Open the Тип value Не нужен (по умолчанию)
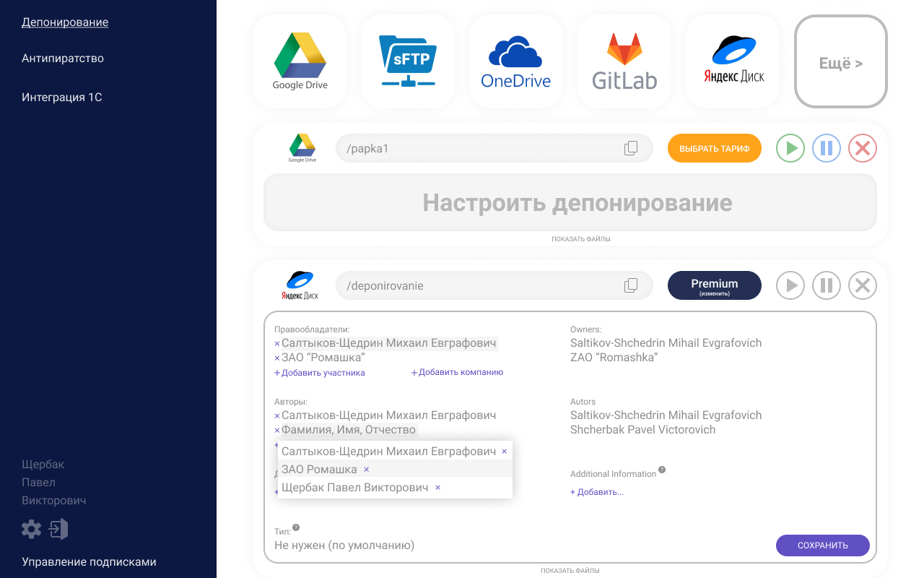924x578 pixels. 344,545
